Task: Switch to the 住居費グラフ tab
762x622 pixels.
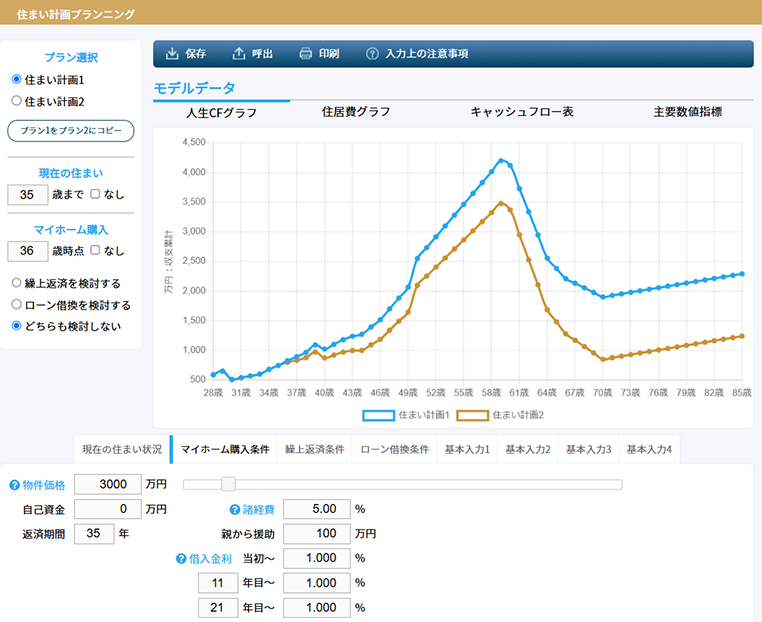Action: tap(356, 112)
